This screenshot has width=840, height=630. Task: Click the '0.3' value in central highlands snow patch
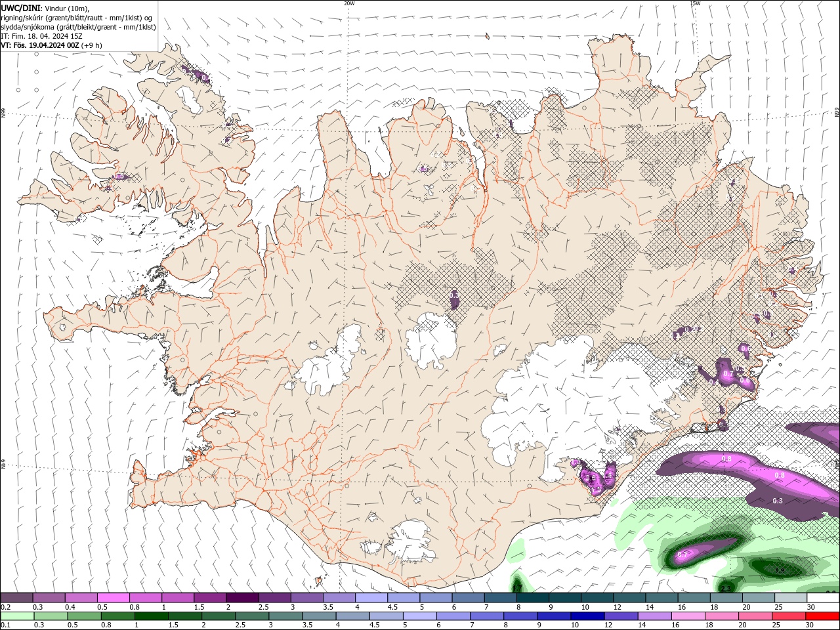(x=454, y=296)
